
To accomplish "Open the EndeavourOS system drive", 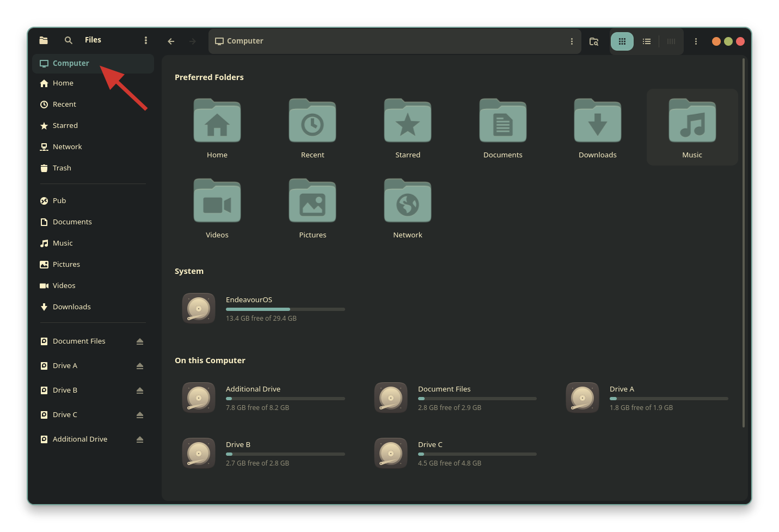I will (264, 308).
